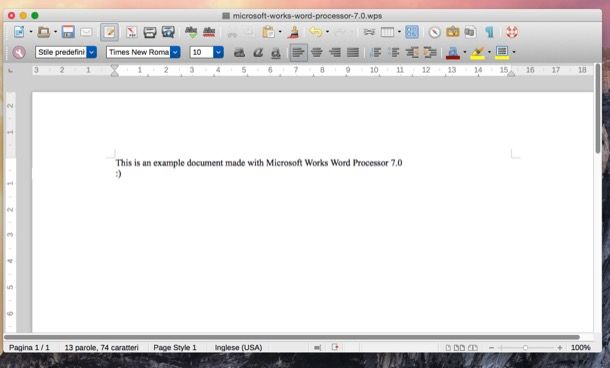Image resolution: width=610 pixels, height=368 pixels.
Task: Click the vertical scrollbar thumb
Action: (x=598, y=109)
